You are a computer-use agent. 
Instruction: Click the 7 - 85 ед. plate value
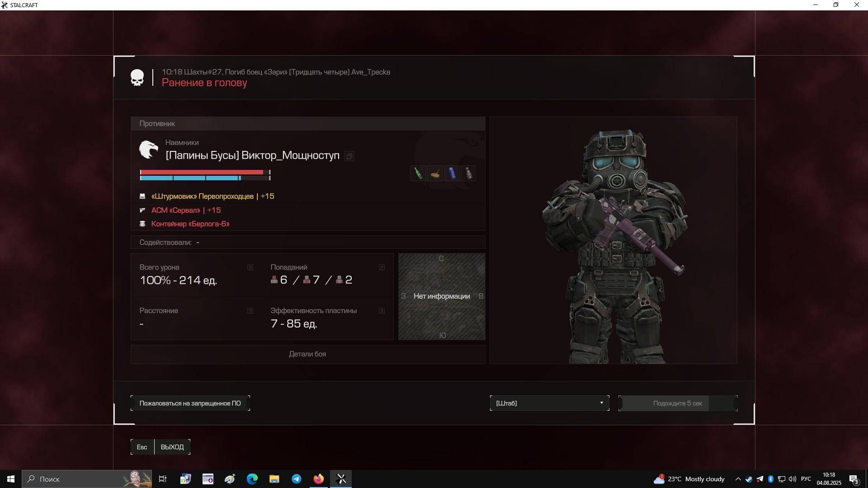tap(294, 324)
